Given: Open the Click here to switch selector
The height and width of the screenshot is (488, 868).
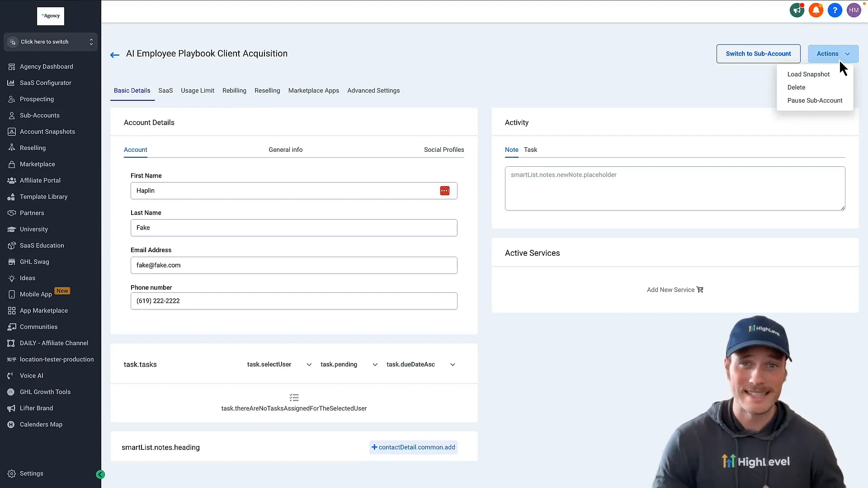Looking at the screenshot, I should tap(51, 42).
